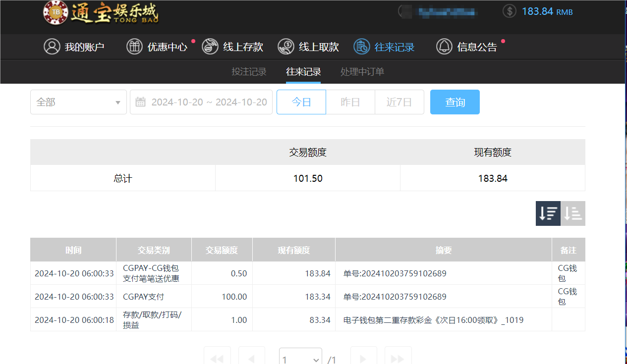Image resolution: width=627 pixels, height=364 pixels.
Task: Open the date range picker
Action: (201, 102)
